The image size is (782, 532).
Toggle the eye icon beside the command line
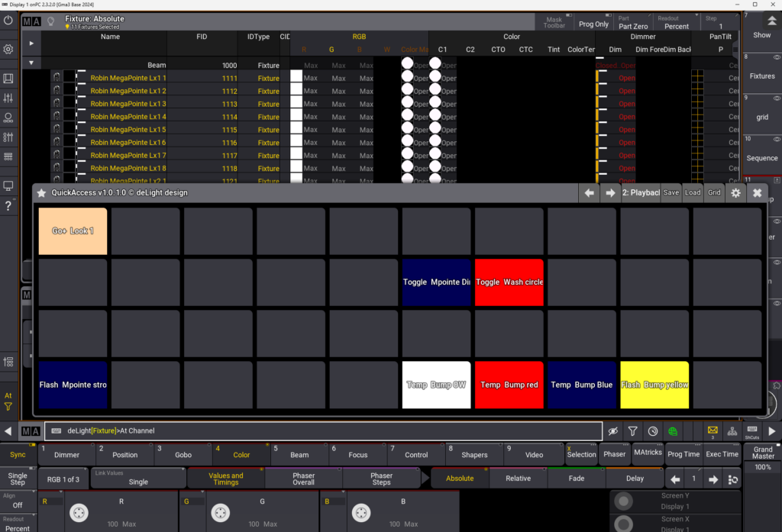(612, 431)
